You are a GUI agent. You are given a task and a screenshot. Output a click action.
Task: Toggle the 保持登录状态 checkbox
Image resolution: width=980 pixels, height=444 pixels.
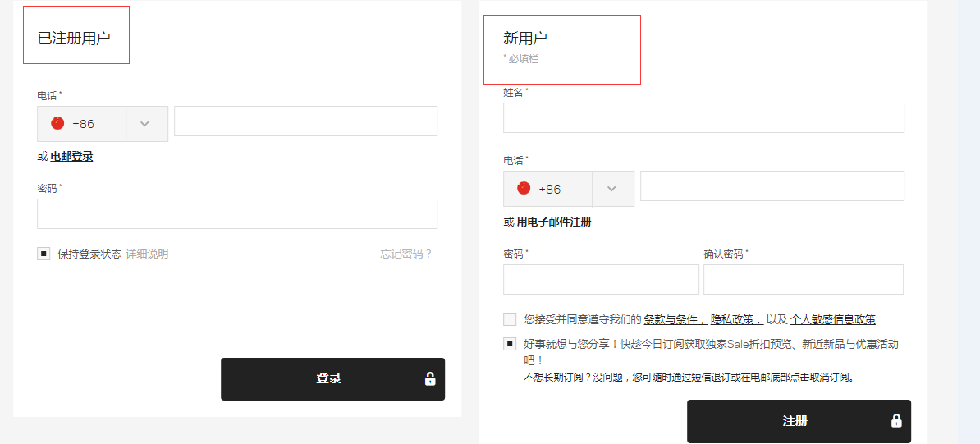[44, 254]
